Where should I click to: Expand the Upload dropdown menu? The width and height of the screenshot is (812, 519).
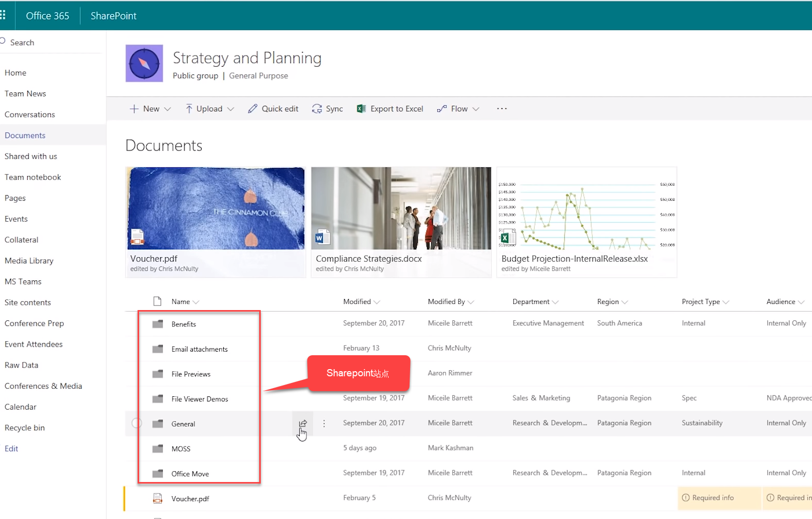click(x=210, y=109)
